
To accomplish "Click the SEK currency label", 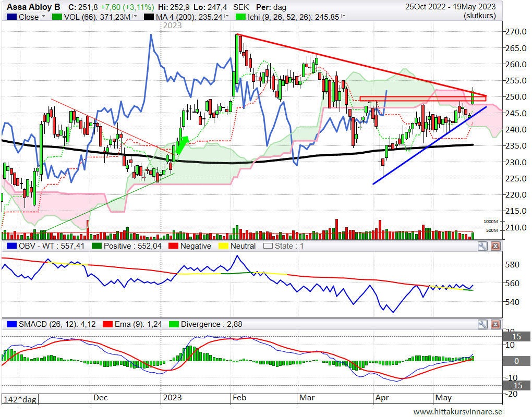I will (241, 7).
